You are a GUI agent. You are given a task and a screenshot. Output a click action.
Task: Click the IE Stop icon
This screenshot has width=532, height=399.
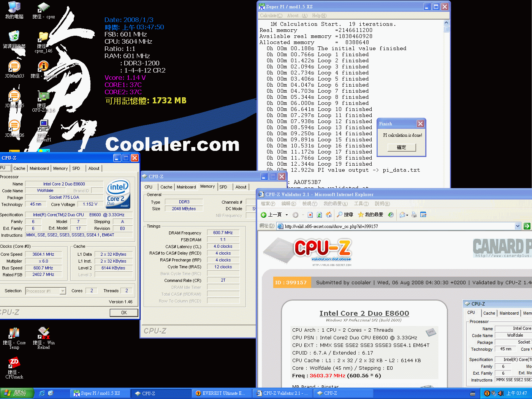pos(310,215)
